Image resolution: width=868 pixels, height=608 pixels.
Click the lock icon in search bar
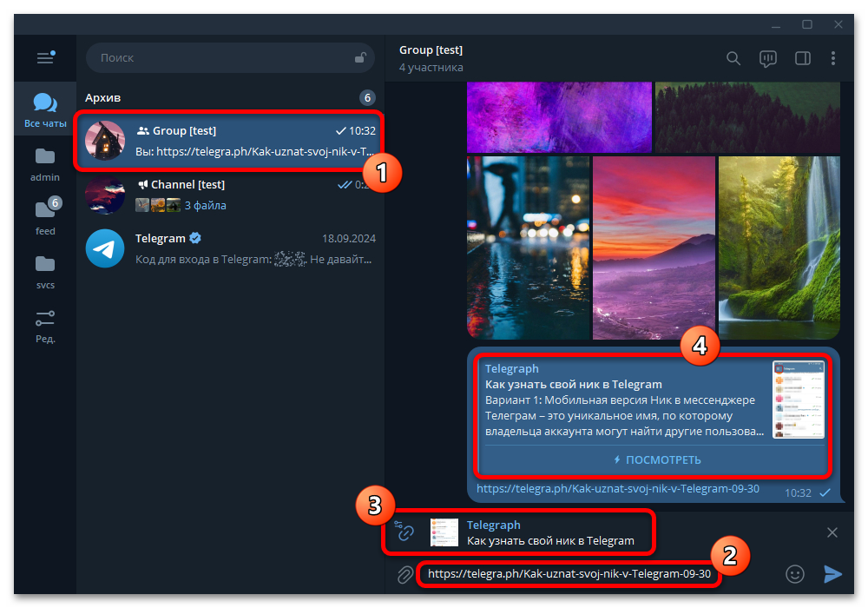pos(360,57)
